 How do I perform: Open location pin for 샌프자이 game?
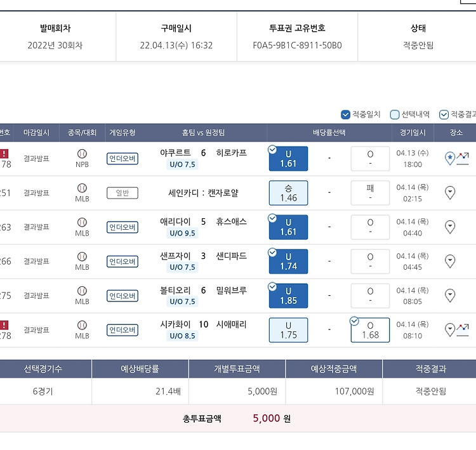pyautogui.click(x=449, y=261)
